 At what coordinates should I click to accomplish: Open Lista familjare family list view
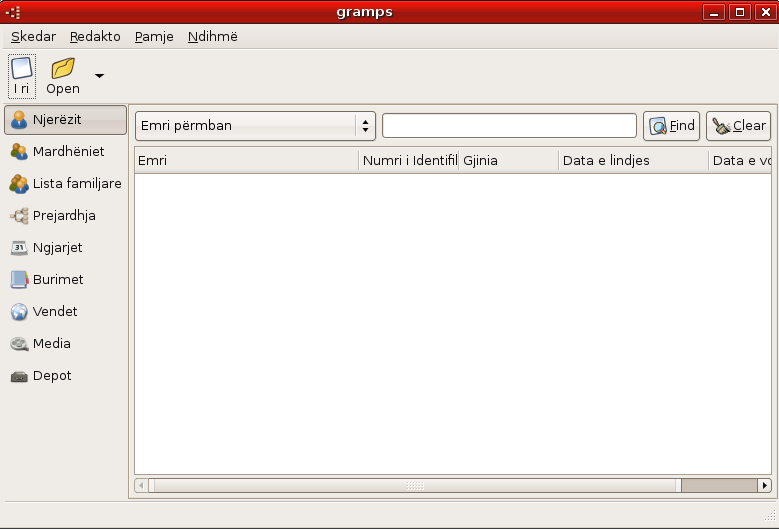[x=66, y=184]
